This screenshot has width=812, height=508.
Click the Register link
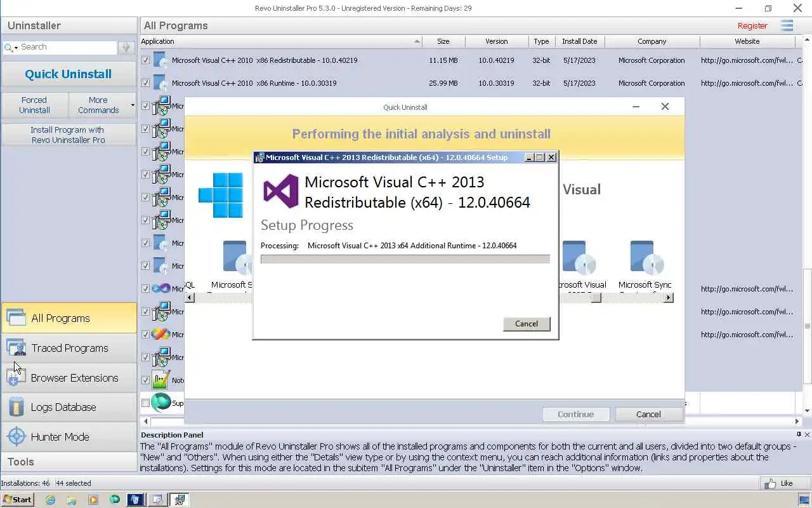click(752, 26)
